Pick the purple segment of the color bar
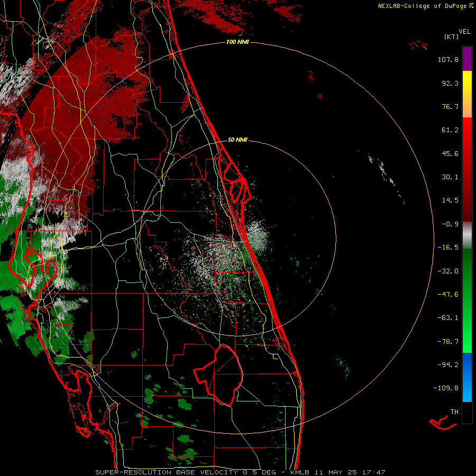476x476 pixels. coord(467,59)
